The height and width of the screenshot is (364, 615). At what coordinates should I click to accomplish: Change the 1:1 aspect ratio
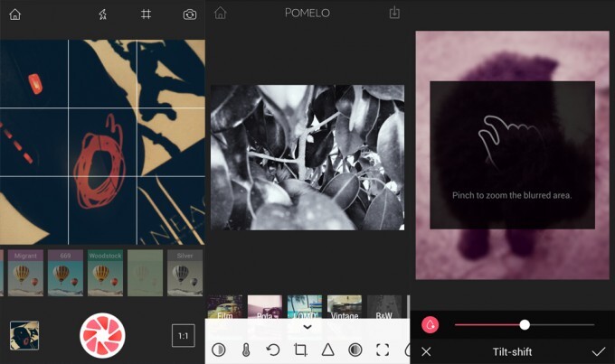[183, 336]
